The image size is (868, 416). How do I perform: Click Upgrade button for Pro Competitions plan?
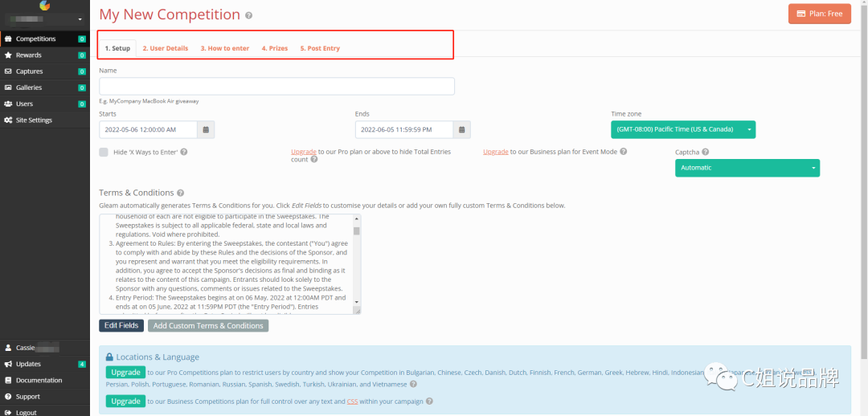pos(125,373)
